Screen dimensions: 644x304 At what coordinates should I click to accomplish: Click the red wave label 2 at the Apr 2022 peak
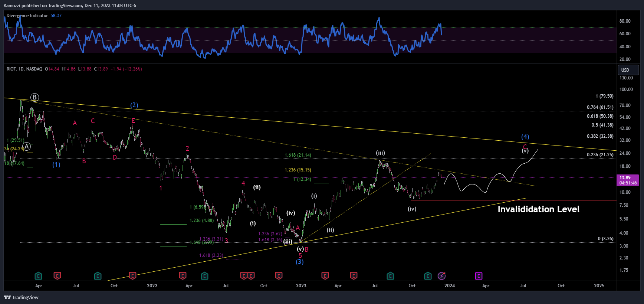coord(187,148)
